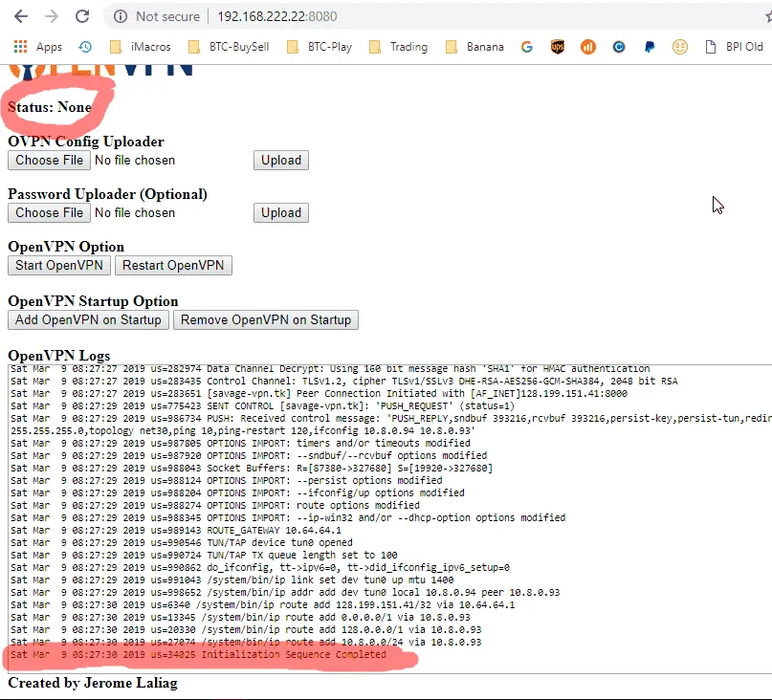The height and width of the screenshot is (700, 772).
Task: Click the OPTIONS IMPORT: route options modified line
Action: (215, 505)
